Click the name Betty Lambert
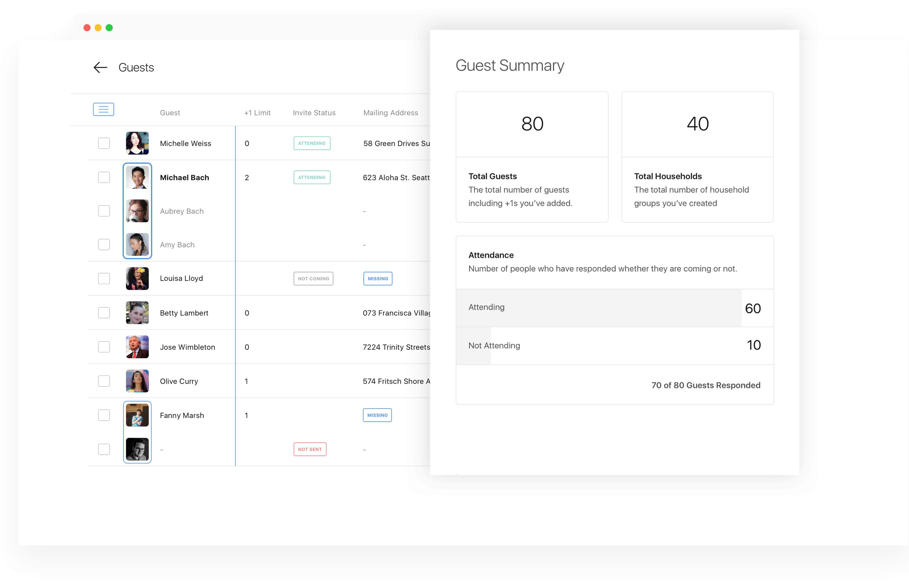This screenshot has width=909, height=588. click(184, 313)
